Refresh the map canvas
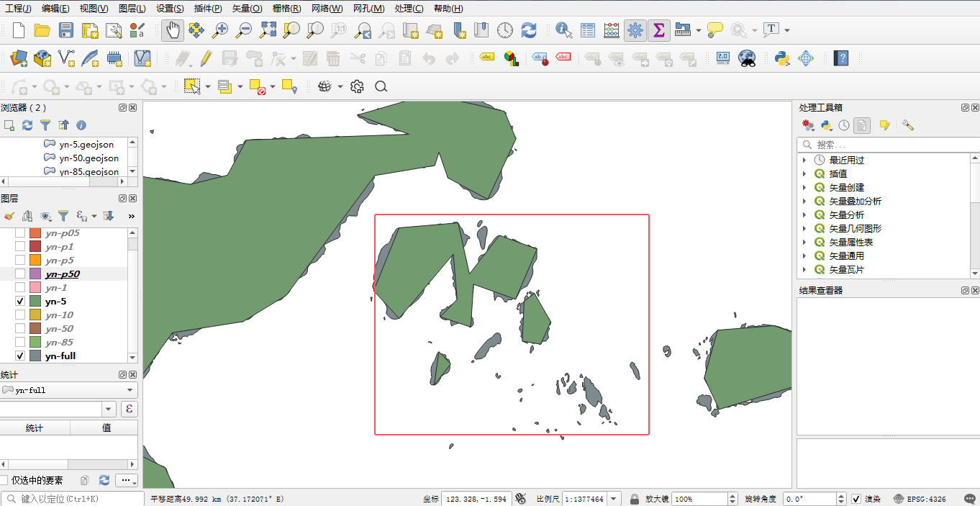This screenshot has height=506, width=980. pyautogui.click(x=529, y=30)
